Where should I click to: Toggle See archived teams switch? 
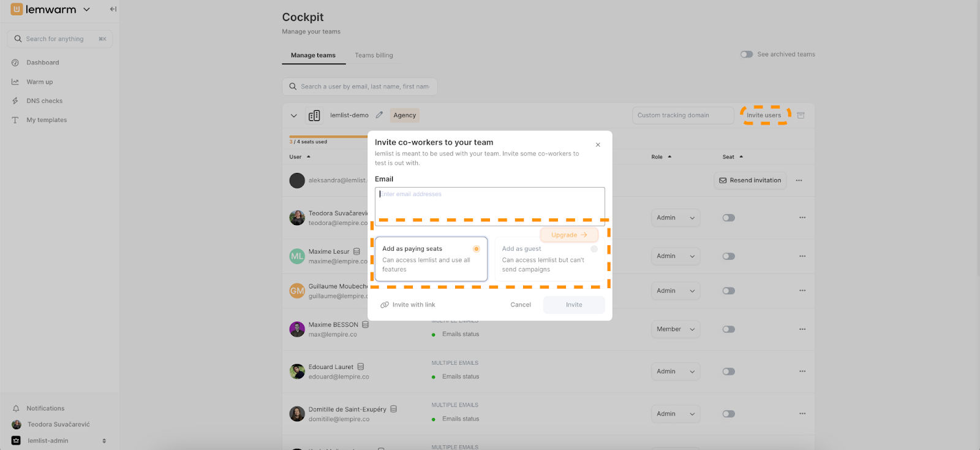click(747, 55)
